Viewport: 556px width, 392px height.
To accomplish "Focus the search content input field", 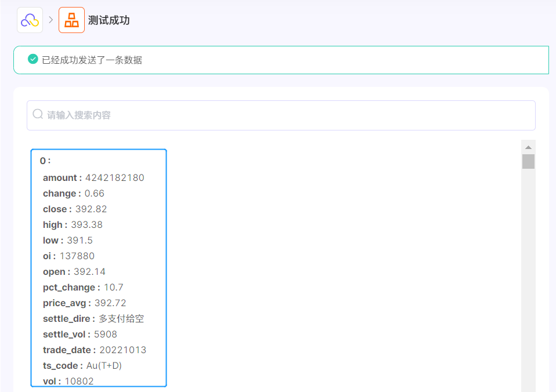I will coord(281,115).
